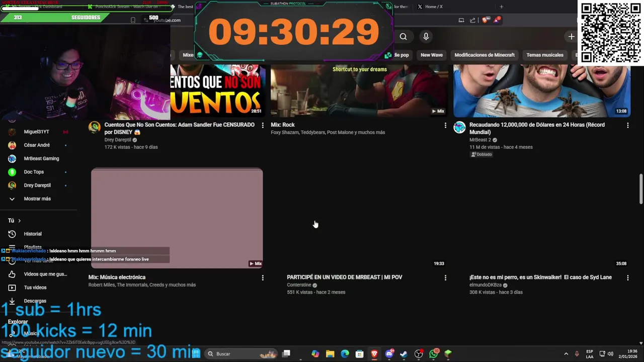Click tray microphone indicator
644x362 pixels.
(577, 354)
